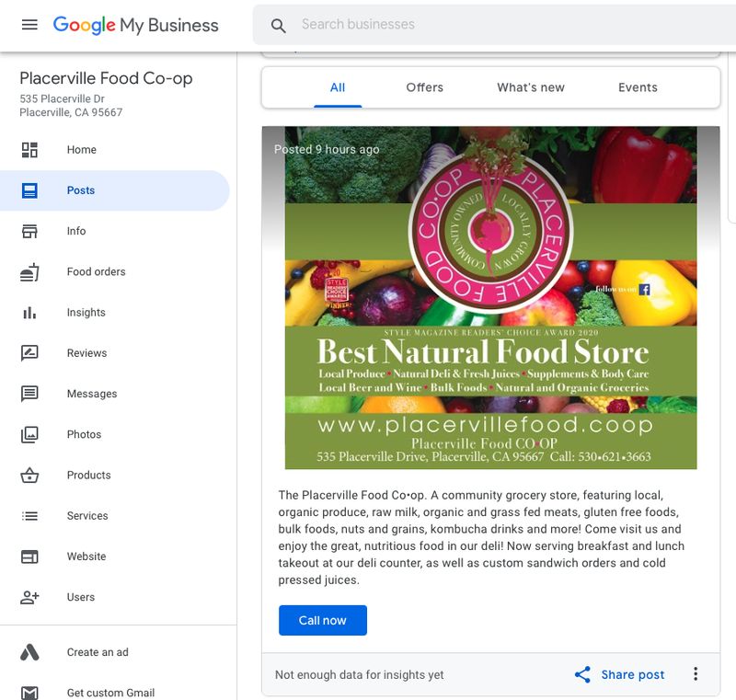This screenshot has width=736, height=700.
Task: Click 'Not enough data for insights yet'
Action: [x=359, y=674]
